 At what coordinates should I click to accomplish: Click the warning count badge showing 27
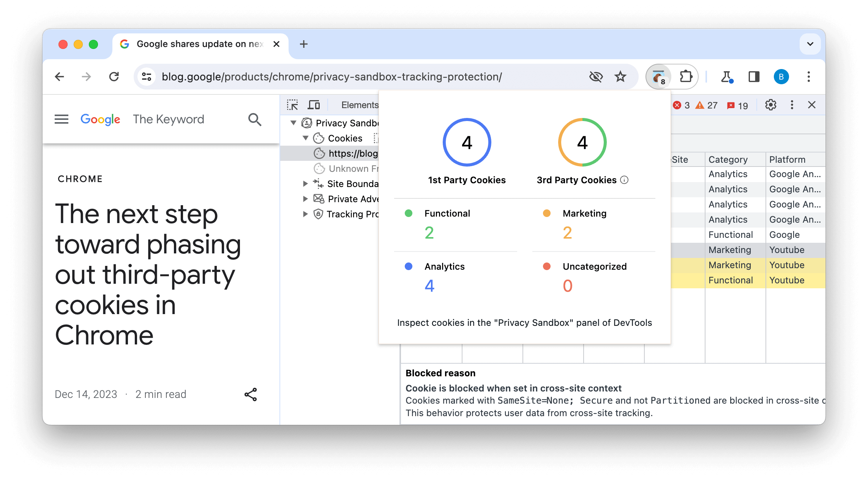click(x=705, y=104)
